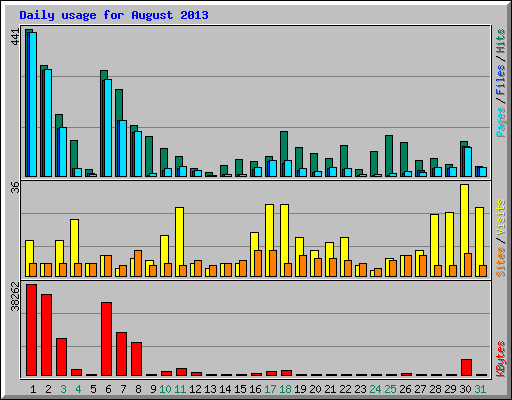512x400 pixels.
Task: Click the red KBytes bar for day 30
Action: (x=466, y=367)
